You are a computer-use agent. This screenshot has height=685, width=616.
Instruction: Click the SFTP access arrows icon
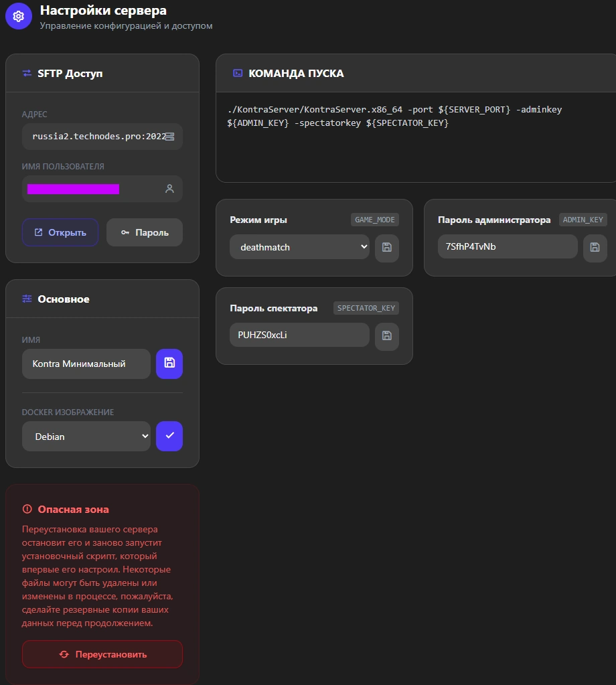(x=27, y=74)
